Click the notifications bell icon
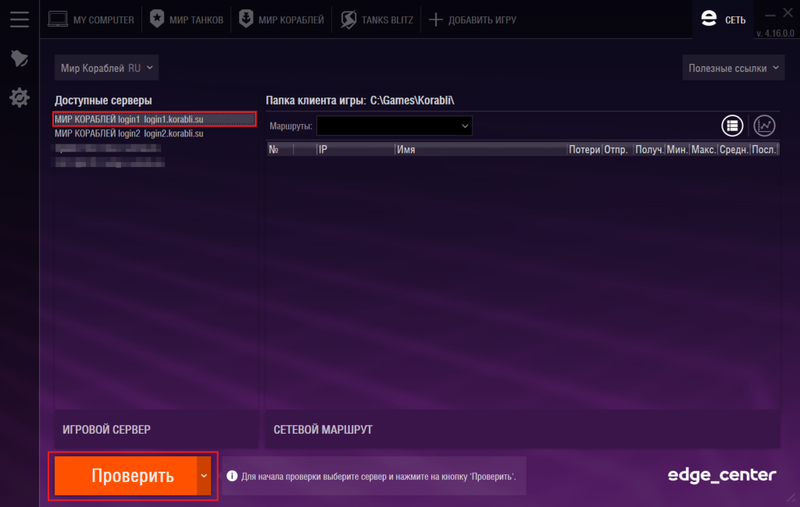This screenshot has height=507, width=800. [x=19, y=58]
